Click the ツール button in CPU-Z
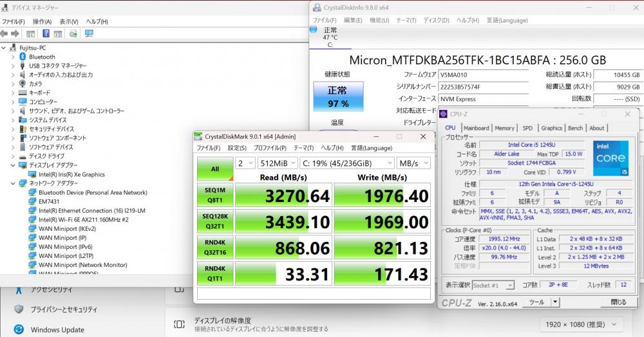 click(537, 302)
